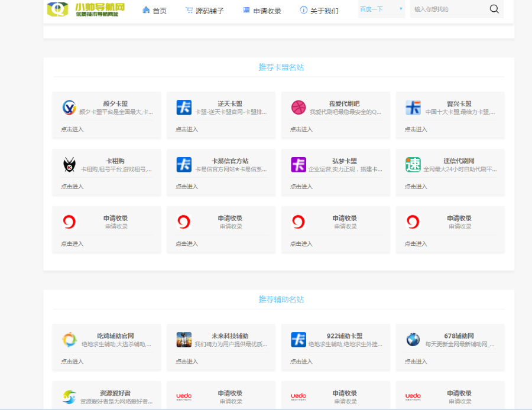Click the 未来科技辅助 game thumbnail icon
This screenshot has height=410, width=532.
pos(184,340)
